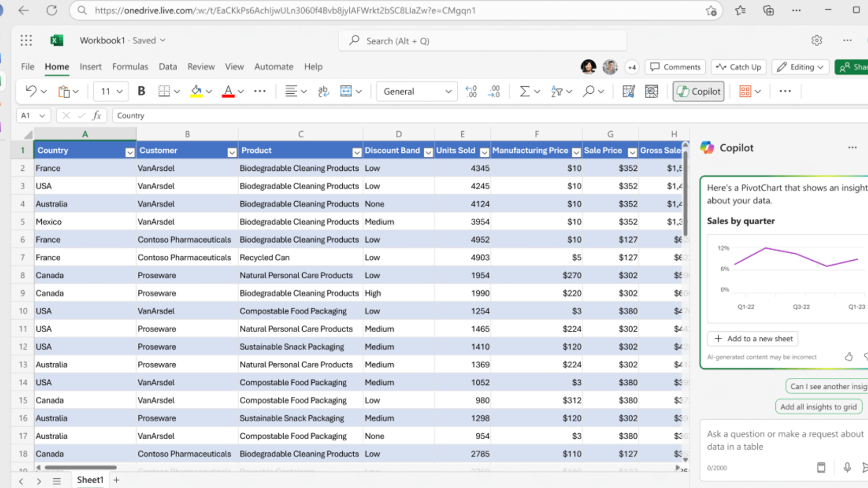
Task: Open the Comments button
Action: [x=675, y=67]
